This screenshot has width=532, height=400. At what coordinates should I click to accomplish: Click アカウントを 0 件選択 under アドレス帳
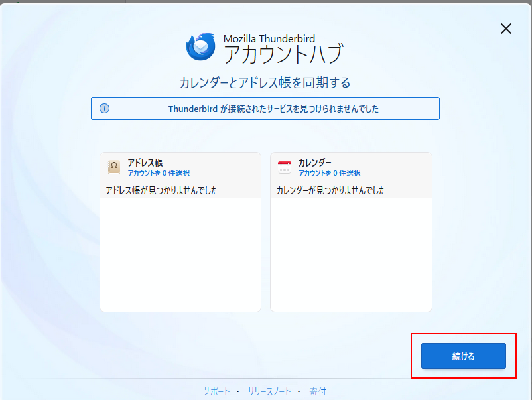click(159, 173)
